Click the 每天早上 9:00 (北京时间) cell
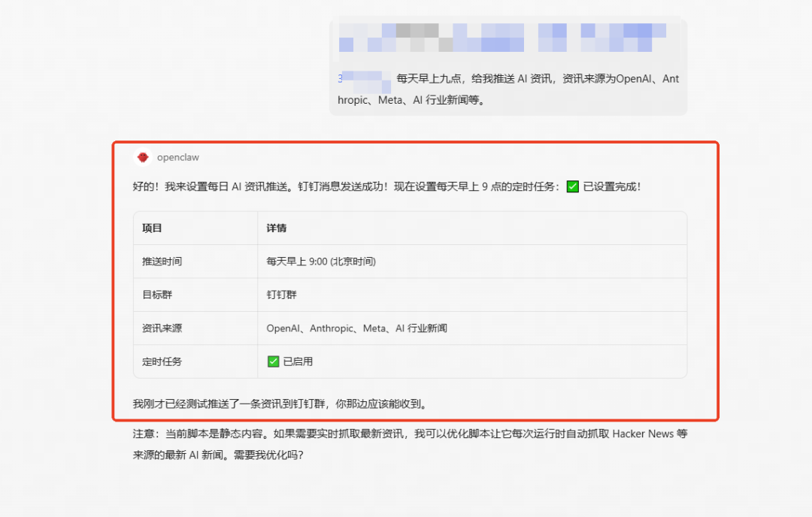The height and width of the screenshot is (517, 812). (x=472, y=262)
